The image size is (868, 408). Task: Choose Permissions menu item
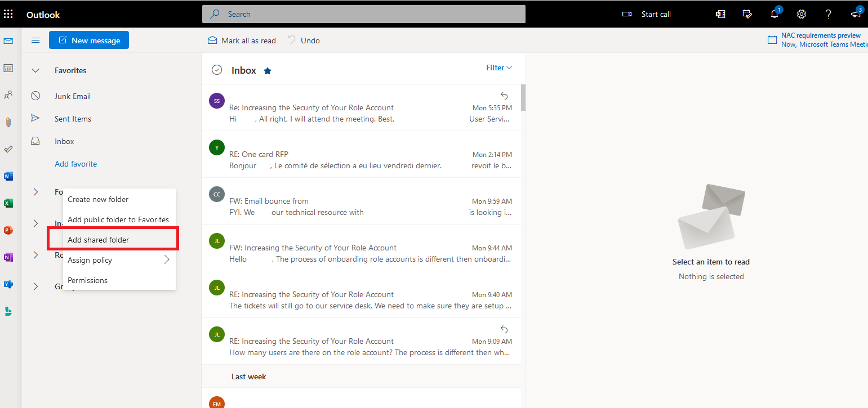(119, 280)
